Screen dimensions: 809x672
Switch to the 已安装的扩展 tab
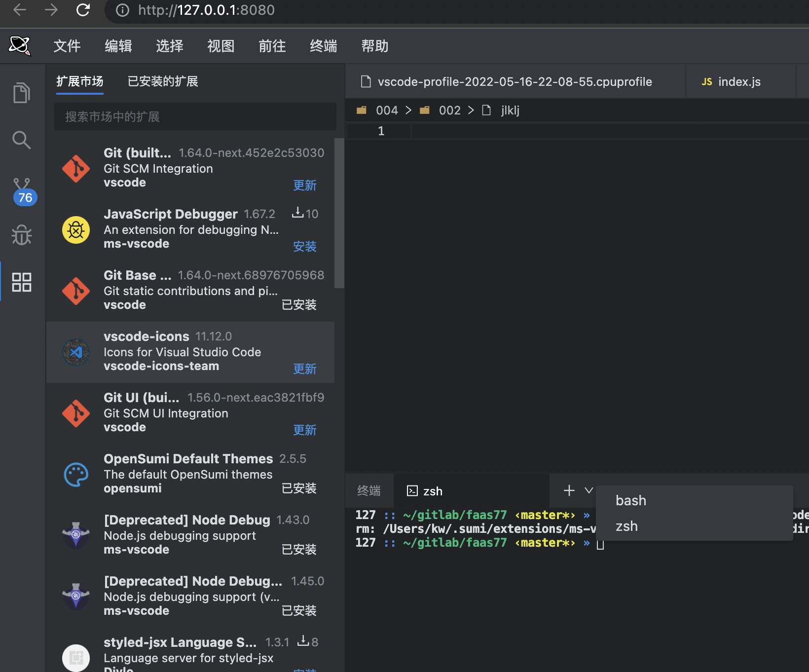(162, 81)
